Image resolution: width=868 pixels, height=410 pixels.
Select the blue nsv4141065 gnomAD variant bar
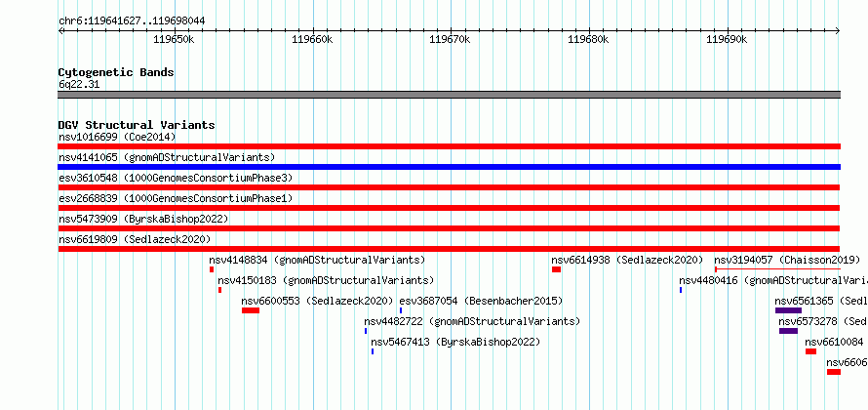click(449, 167)
